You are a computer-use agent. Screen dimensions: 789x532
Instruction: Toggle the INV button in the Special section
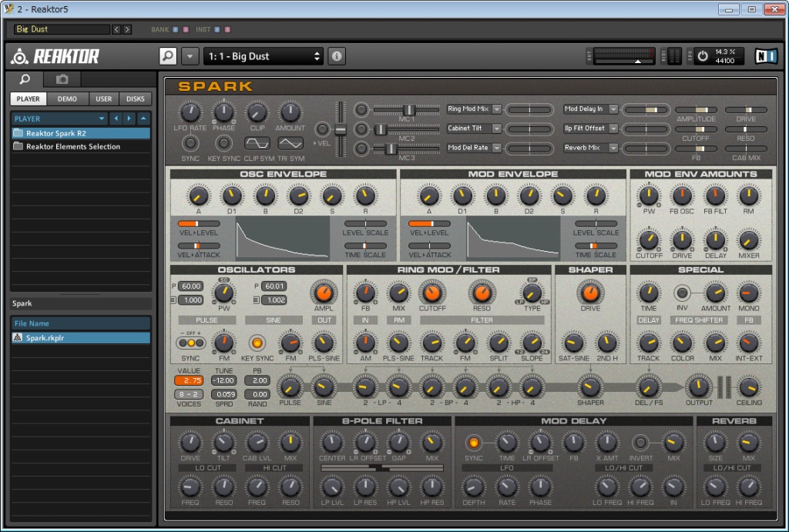(x=682, y=292)
